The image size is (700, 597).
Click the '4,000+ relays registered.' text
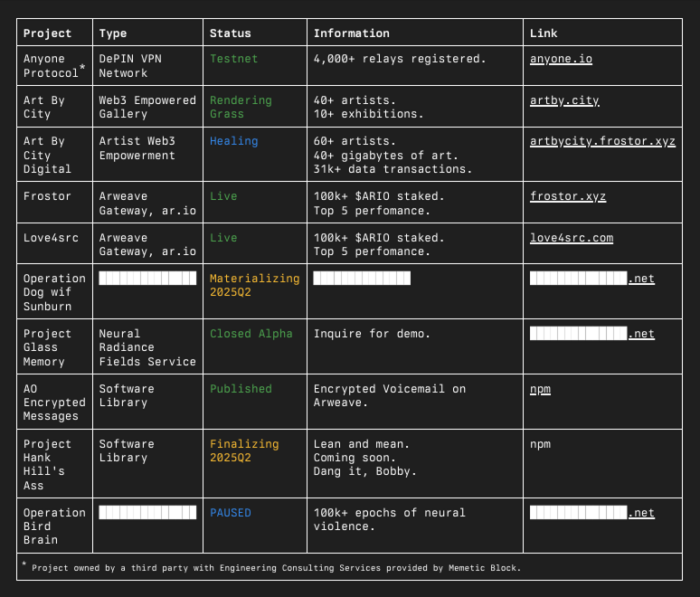(400, 59)
